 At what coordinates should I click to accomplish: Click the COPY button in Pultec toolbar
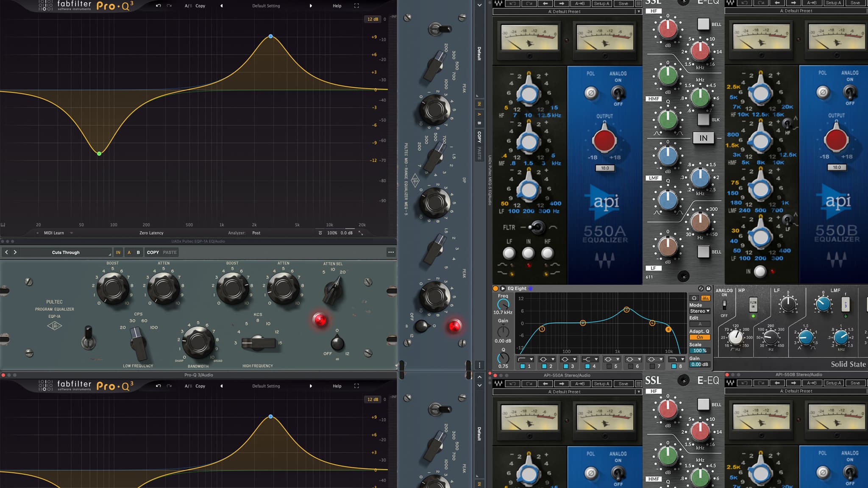click(x=153, y=252)
